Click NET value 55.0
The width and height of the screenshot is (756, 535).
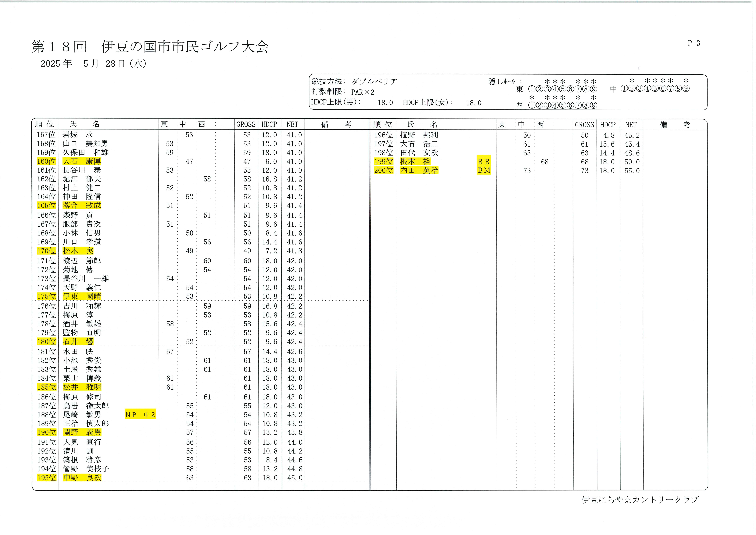[x=632, y=171]
